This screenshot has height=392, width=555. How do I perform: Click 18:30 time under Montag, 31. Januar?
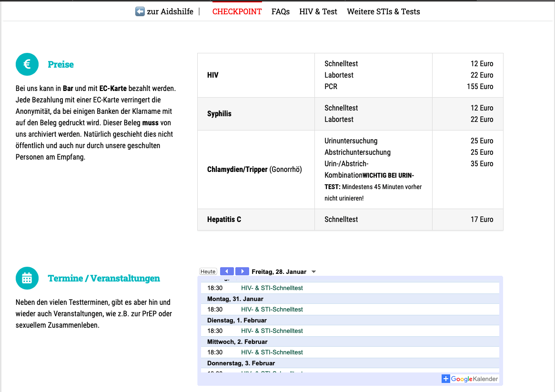215,309
